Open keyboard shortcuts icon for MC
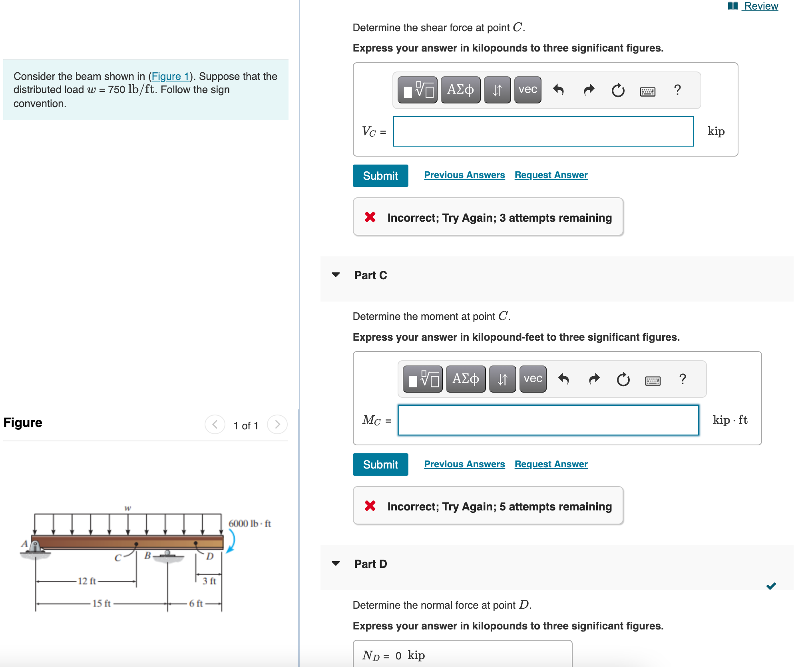This screenshot has width=812, height=667. (x=653, y=380)
